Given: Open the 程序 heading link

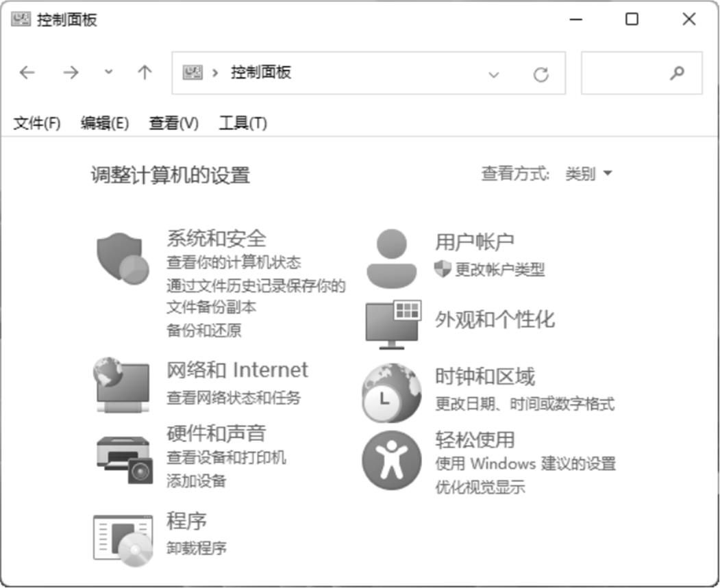Looking at the screenshot, I should (x=186, y=521).
